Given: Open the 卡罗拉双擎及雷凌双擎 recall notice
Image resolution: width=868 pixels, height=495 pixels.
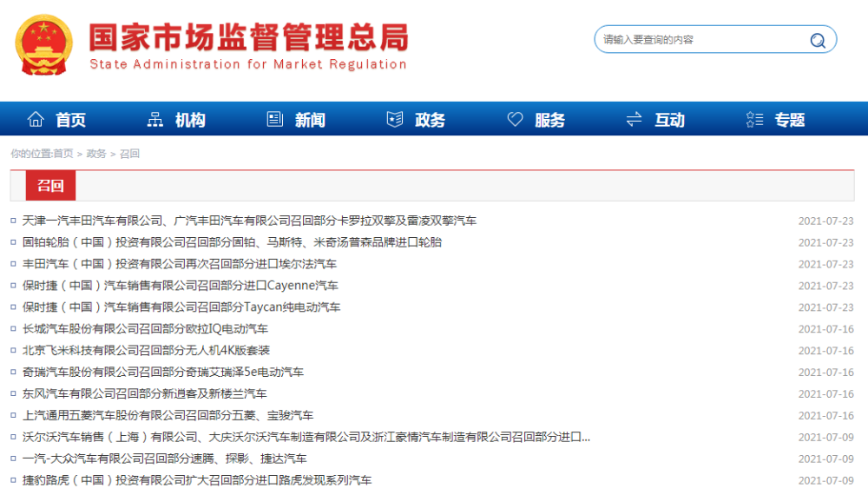Looking at the screenshot, I should [x=249, y=221].
